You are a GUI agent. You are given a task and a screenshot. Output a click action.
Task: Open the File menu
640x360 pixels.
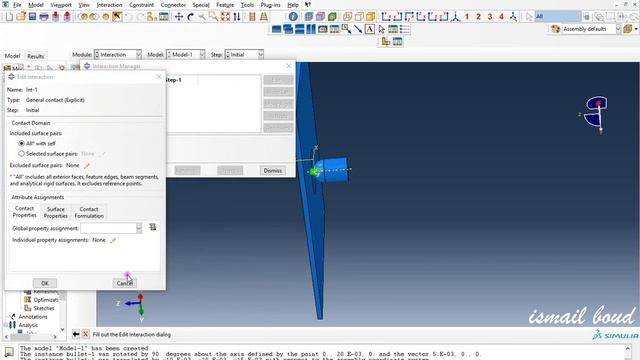tap(17, 5)
